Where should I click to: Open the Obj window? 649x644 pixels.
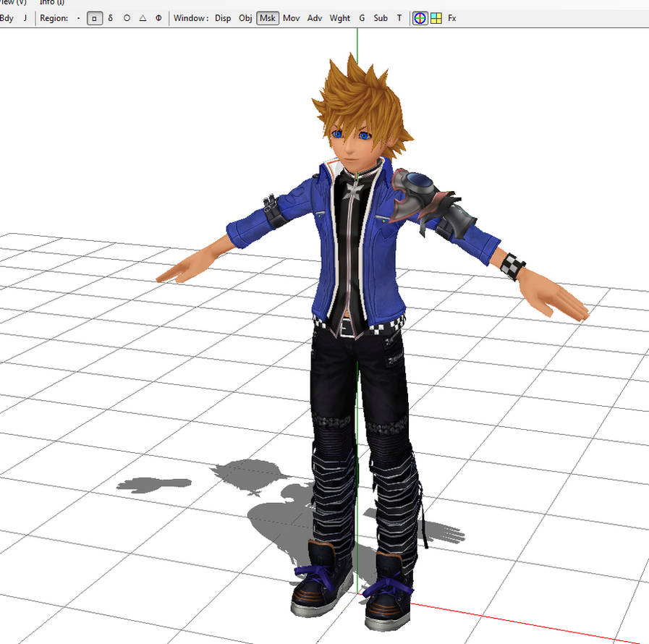[245, 18]
